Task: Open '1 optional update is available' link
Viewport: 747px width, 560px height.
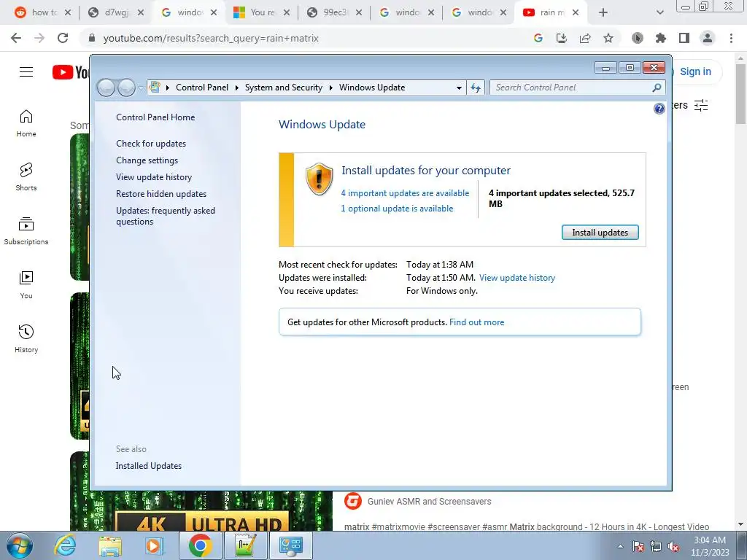Action: point(397,209)
